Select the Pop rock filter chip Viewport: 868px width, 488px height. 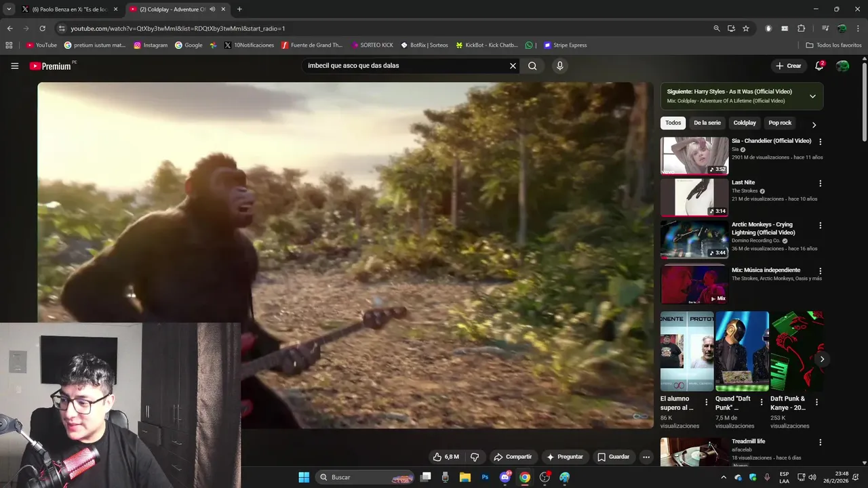pyautogui.click(x=780, y=123)
